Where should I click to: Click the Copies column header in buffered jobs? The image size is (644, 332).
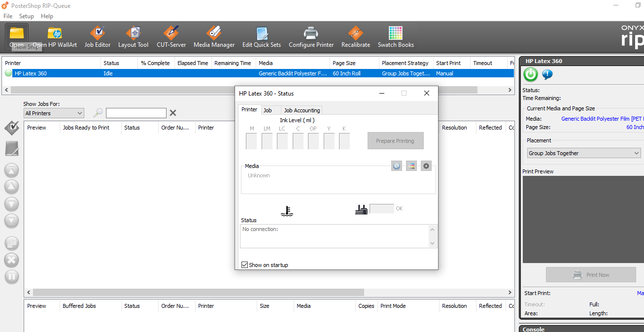pos(367,306)
